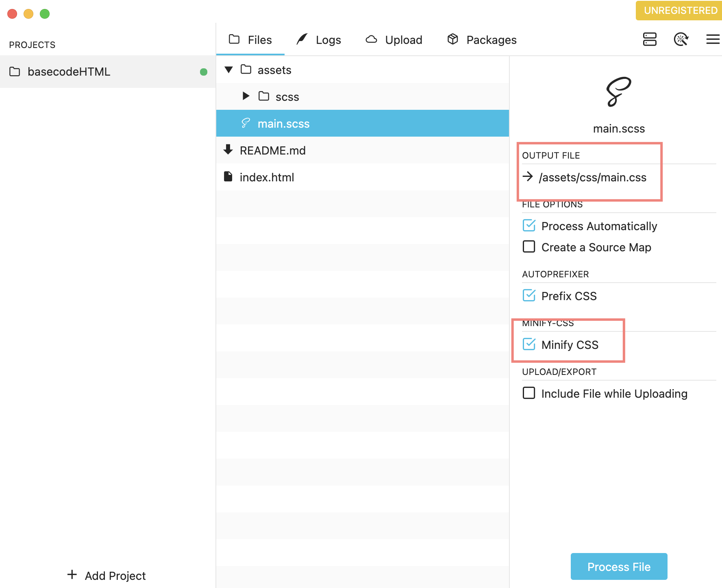Open the Upload tab
Image resolution: width=722 pixels, height=588 pixels.
pos(394,40)
